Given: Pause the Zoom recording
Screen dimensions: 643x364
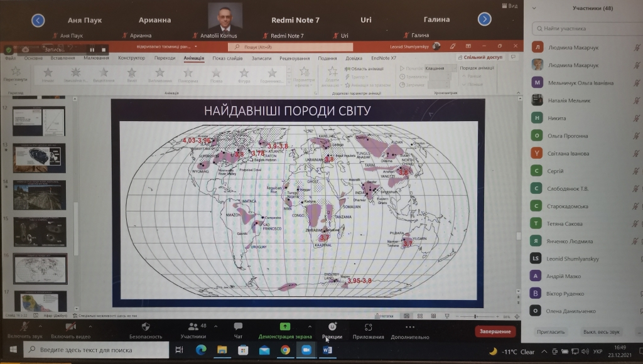Looking at the screenshot, I should pos(92,50).
